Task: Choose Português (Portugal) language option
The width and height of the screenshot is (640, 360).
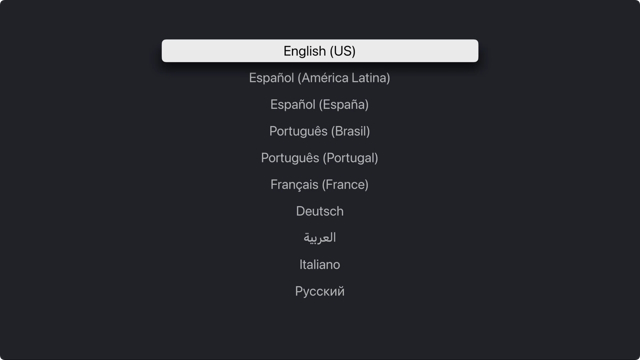Action: [x=320, y=158]
